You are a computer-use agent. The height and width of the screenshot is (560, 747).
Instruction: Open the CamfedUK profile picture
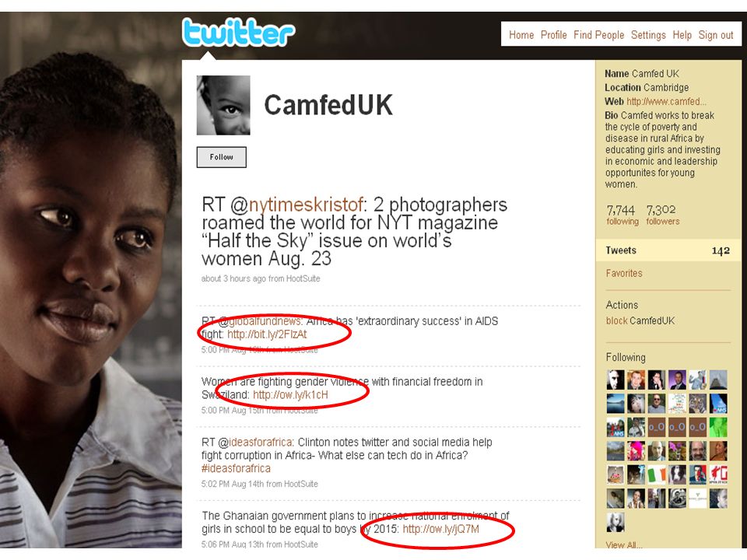pyautogui.click(x=223, y=105)
